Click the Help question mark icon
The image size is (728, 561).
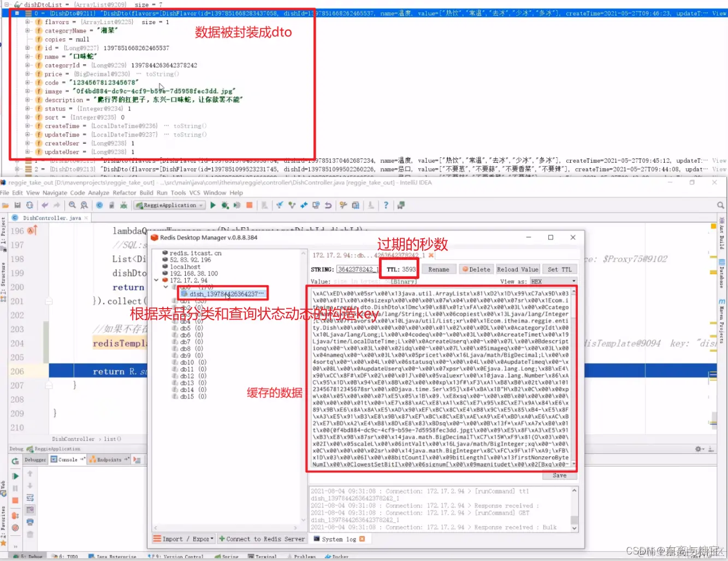(x=386, y=205)
